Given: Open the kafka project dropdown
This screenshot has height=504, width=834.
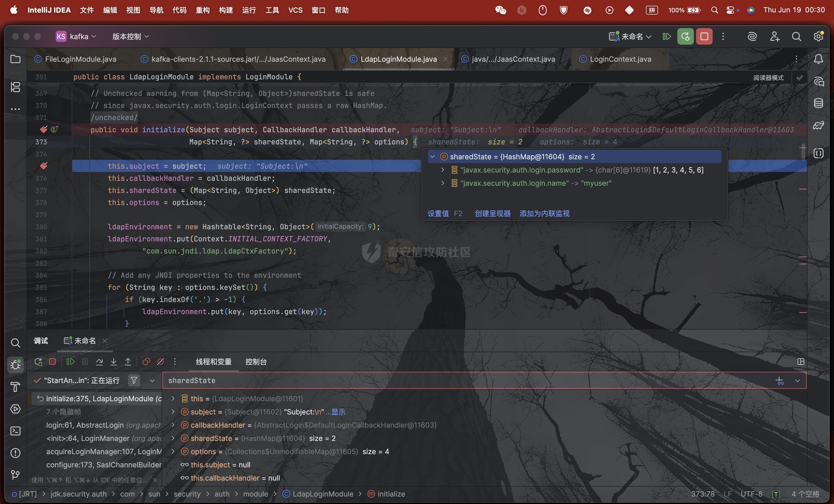Looking at the screenshot, I should point(76,36).
